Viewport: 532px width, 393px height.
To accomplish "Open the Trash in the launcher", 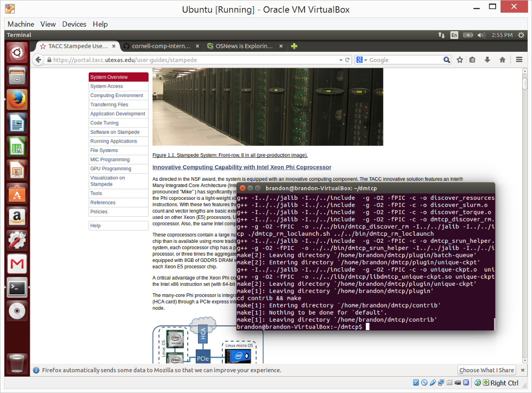I will 18,364.
